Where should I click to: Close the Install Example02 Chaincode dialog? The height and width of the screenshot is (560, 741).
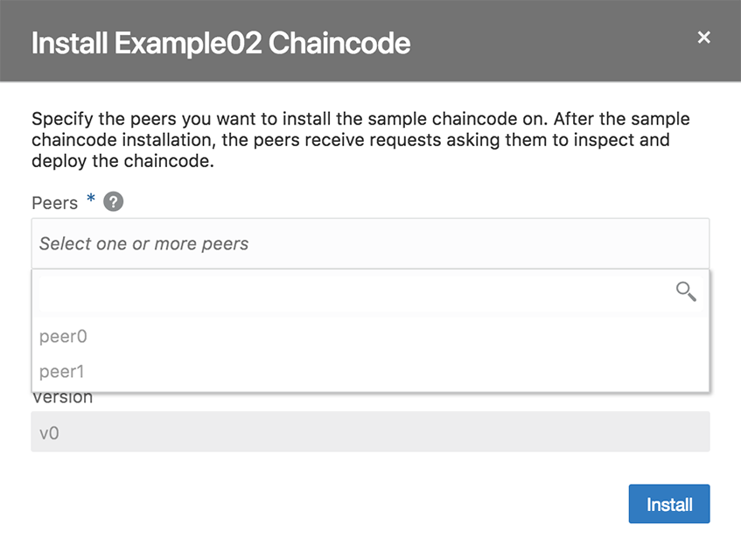[703, 38]
